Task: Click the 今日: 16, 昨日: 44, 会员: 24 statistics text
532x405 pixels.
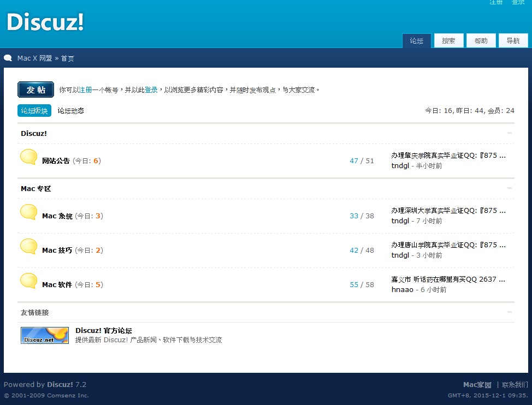Action: 470,110
